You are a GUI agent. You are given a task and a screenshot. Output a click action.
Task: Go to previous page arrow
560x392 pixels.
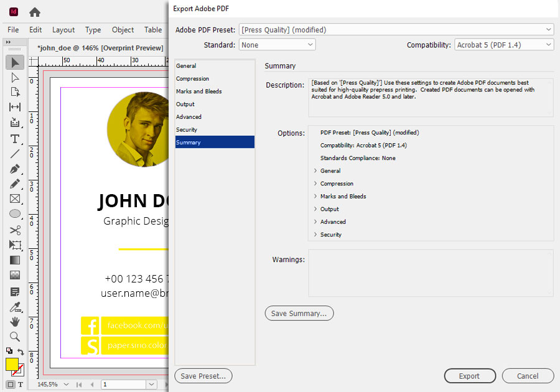point(92,385)
